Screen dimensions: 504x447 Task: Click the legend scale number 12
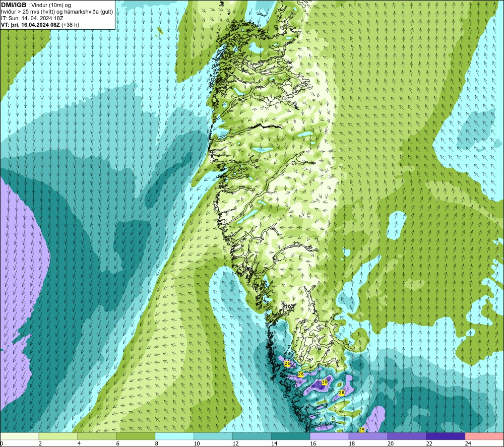pos(235,443)
